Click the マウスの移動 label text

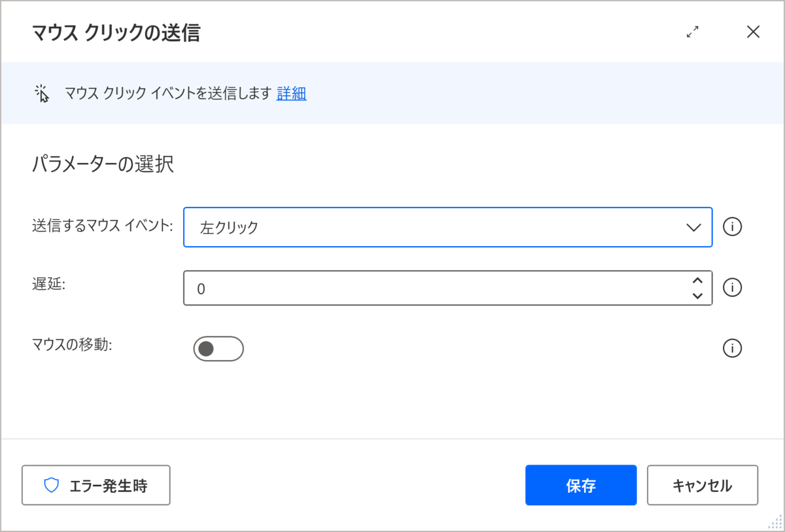click(x=73, y=345)
